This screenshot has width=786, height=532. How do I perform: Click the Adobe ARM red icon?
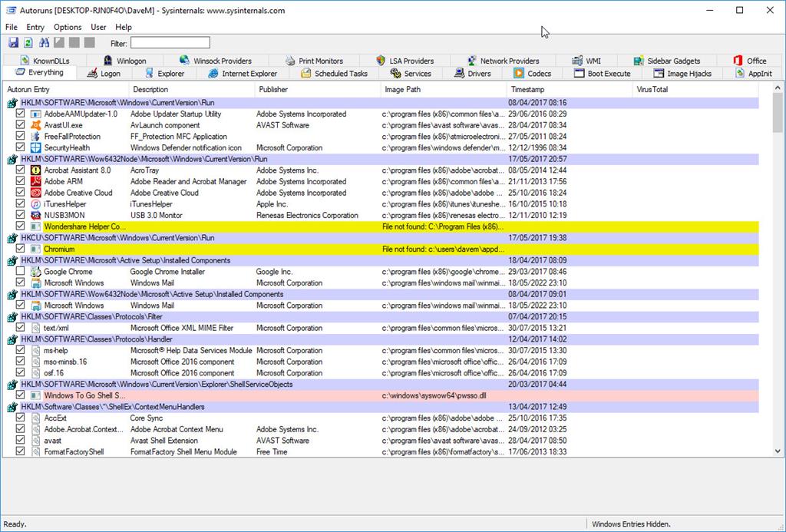(35, 181)
